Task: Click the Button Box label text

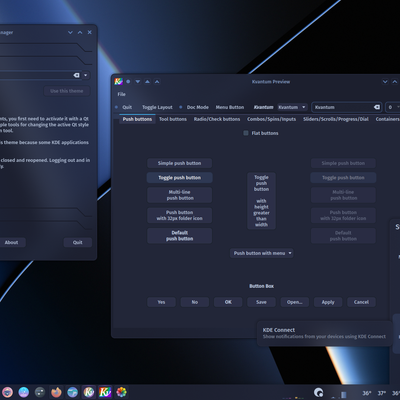Action: tap(261, 286)
